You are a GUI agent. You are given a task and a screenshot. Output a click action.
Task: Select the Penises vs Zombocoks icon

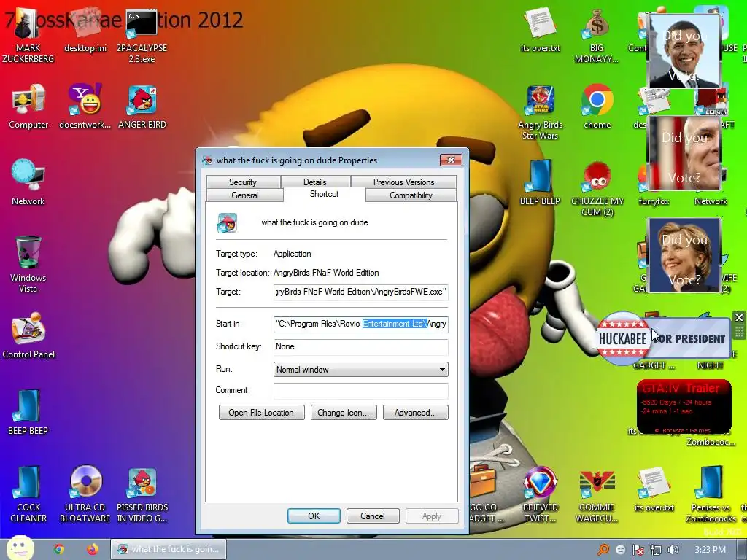point(711,494)
